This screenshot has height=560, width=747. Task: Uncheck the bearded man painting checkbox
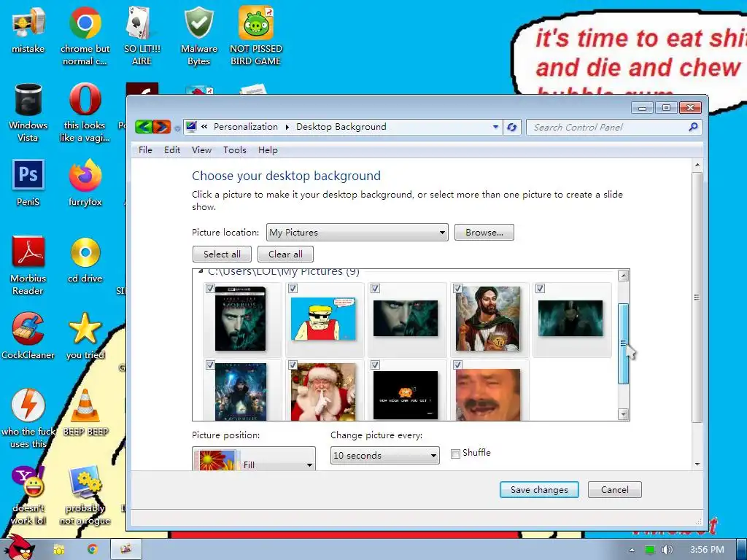[458, 288]
